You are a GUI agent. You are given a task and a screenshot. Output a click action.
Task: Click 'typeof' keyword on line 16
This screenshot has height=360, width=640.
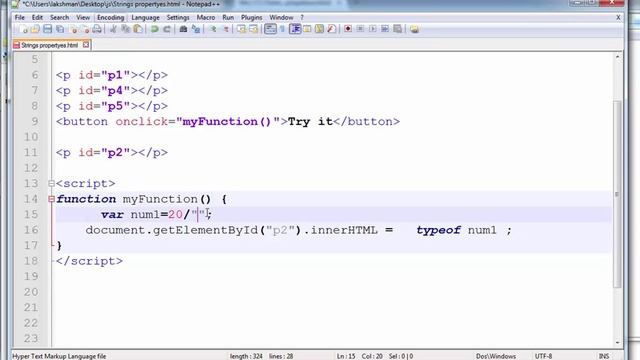pyautogui.click(x=438, y=230)
